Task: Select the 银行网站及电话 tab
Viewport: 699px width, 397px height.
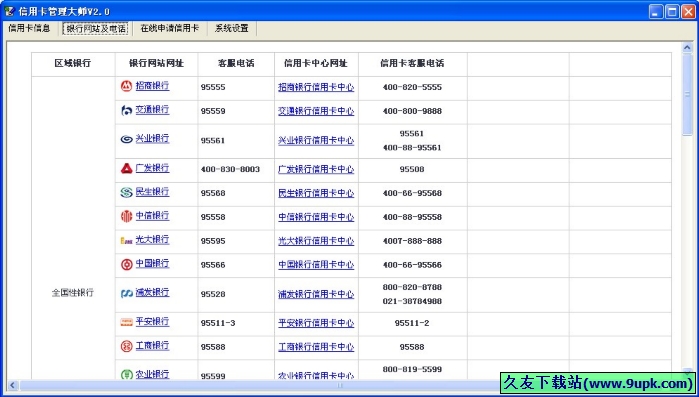Action: (96, 29)
